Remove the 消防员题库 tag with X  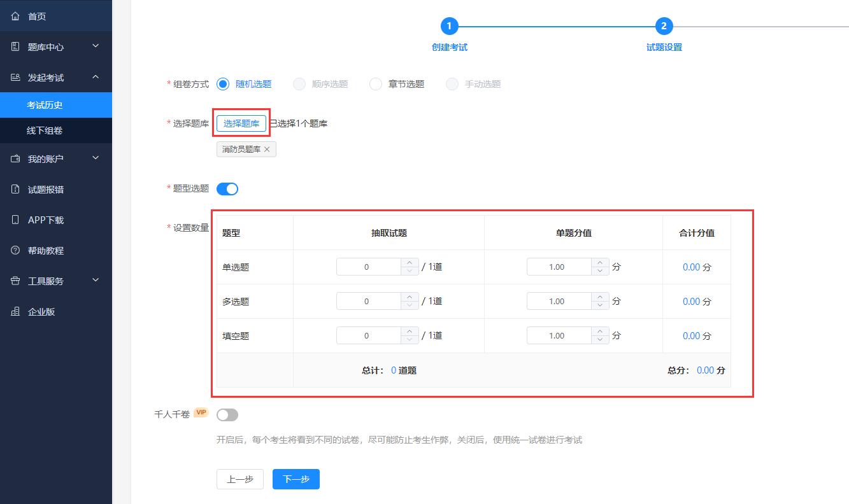(267, 150)
